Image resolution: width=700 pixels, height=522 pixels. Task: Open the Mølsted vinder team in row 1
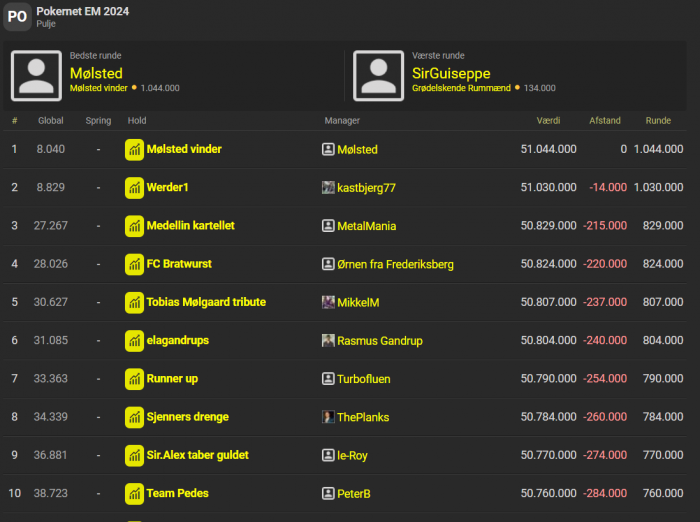tap(184, 149)
